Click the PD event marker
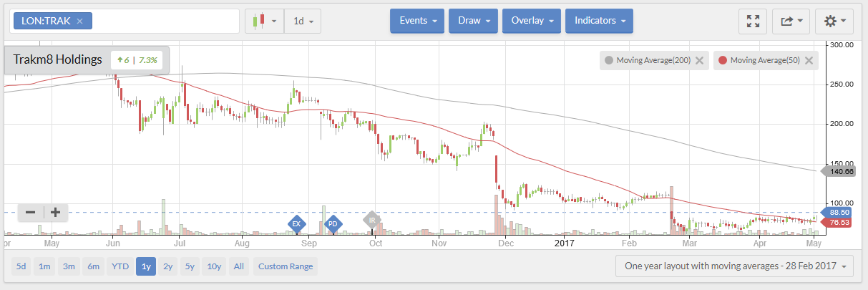The height and width of the screenshot is (290, 868). [333, 223]
